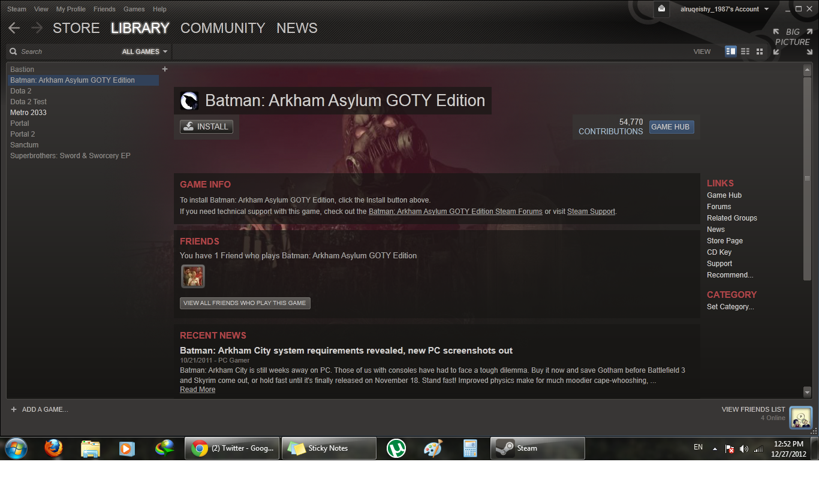Switch library to detail view
The height and width of the screenshot is (504, 819).
tap(731, 52)
